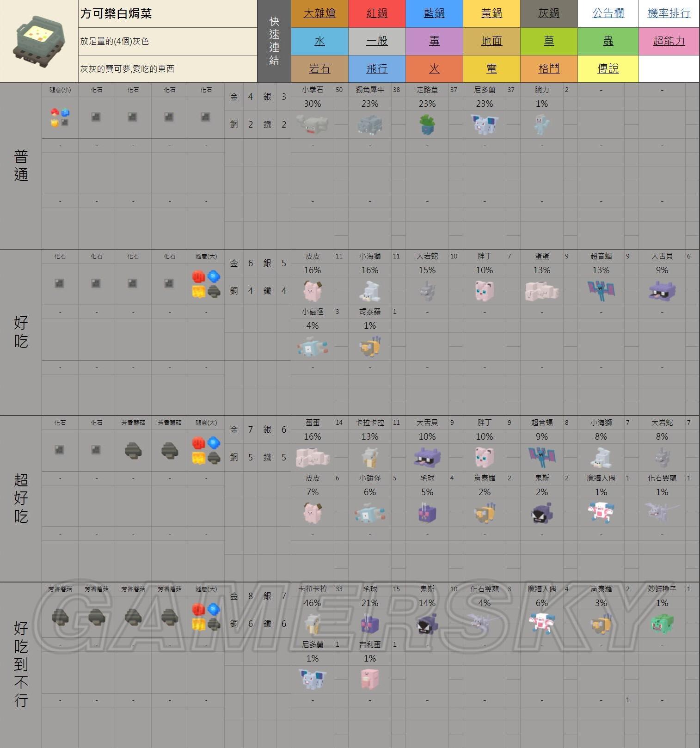Click the 肯泰羅 icon in 好吃 row
The width and height of the screenshot is (700, 748).
point(370,347)
